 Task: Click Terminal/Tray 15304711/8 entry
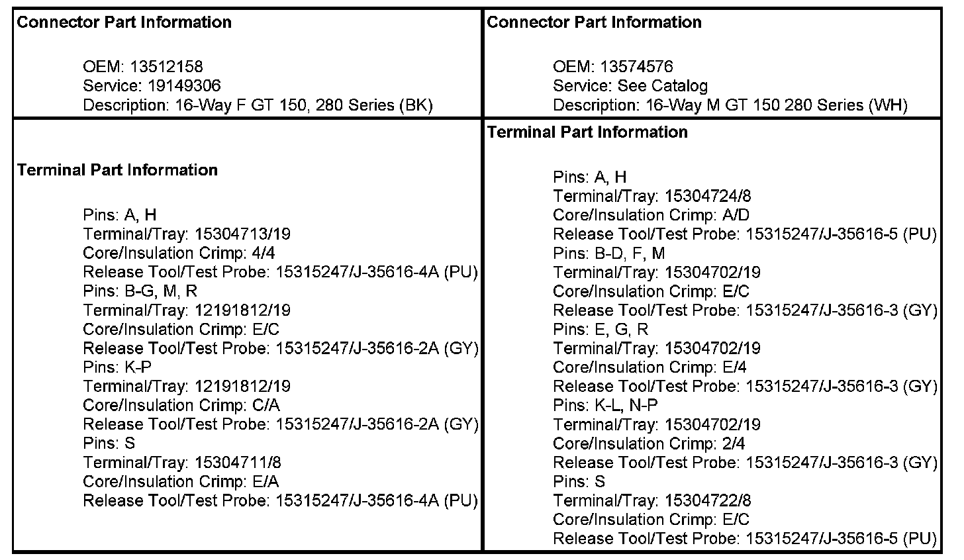point(182,463)
